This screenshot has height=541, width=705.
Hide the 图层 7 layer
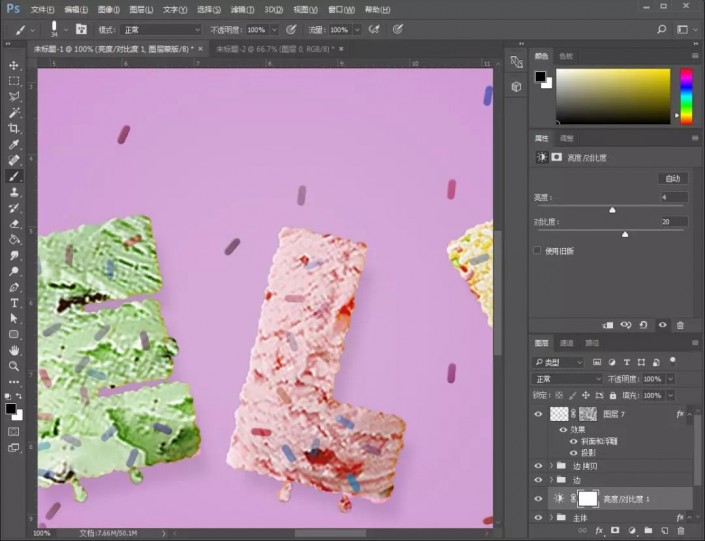[x=538, y=414]
